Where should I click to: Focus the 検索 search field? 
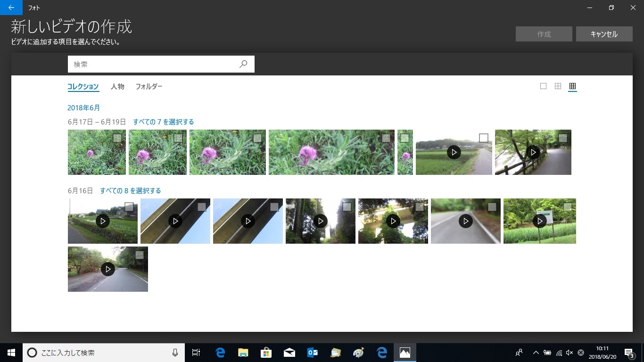(161, 64)
